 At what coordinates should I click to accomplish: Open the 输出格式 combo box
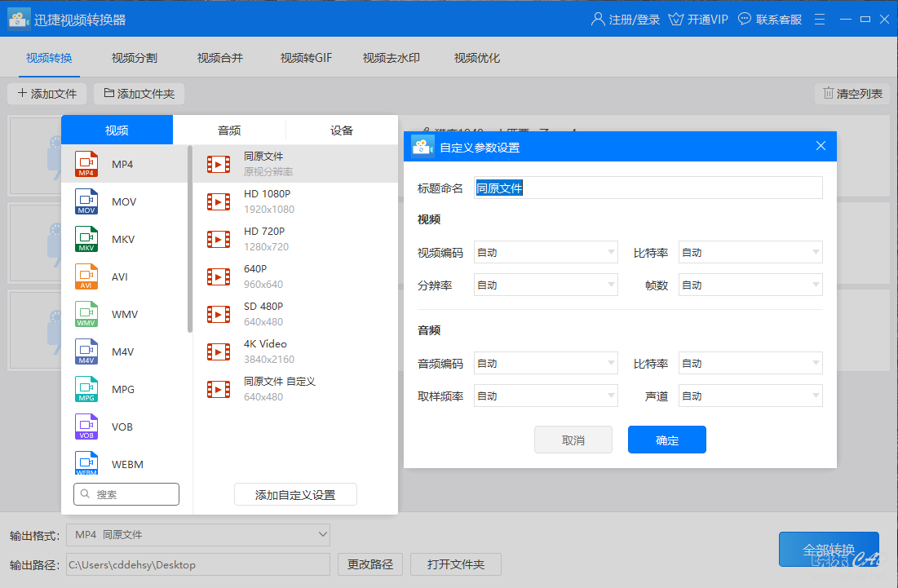click(x=198, y=535)
